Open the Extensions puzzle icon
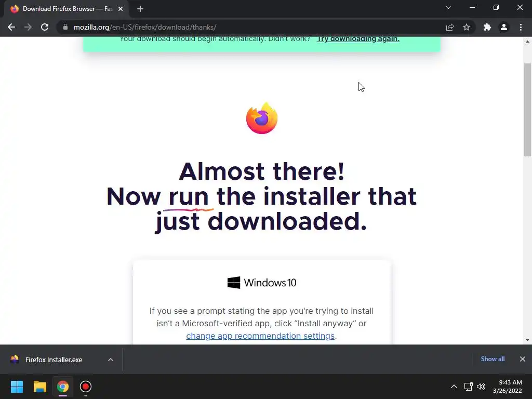The width and height of the screenshot is (532, 399). [487, 27]
